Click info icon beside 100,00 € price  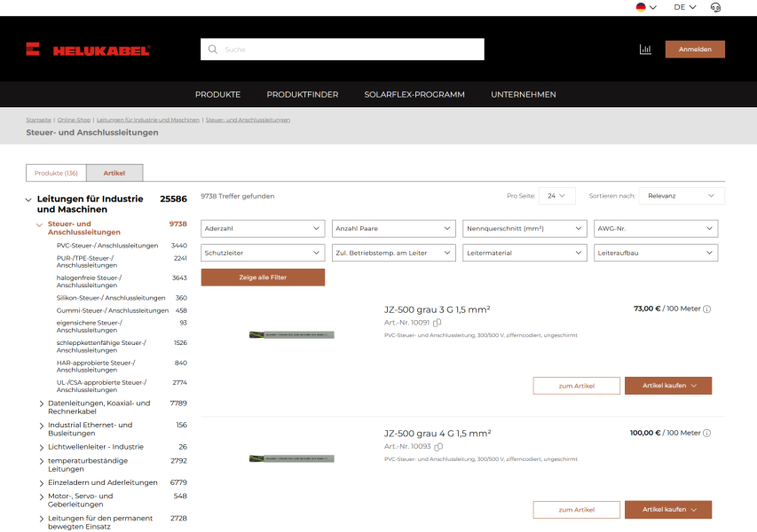click(707, 433)
